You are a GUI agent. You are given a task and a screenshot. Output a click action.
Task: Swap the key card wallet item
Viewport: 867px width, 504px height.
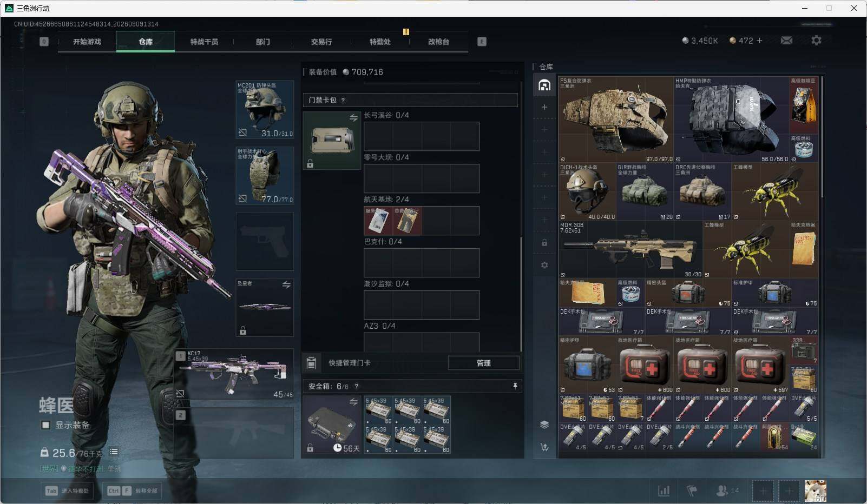(353, 118)
